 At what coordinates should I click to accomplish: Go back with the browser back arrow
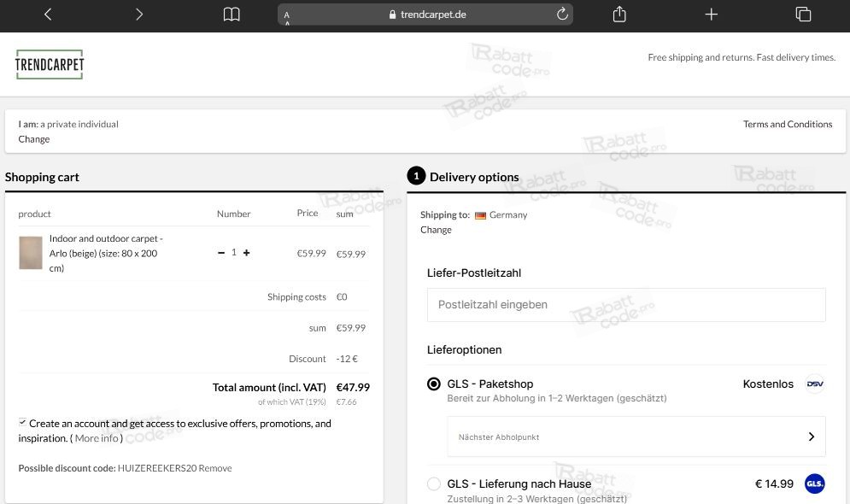48,14
